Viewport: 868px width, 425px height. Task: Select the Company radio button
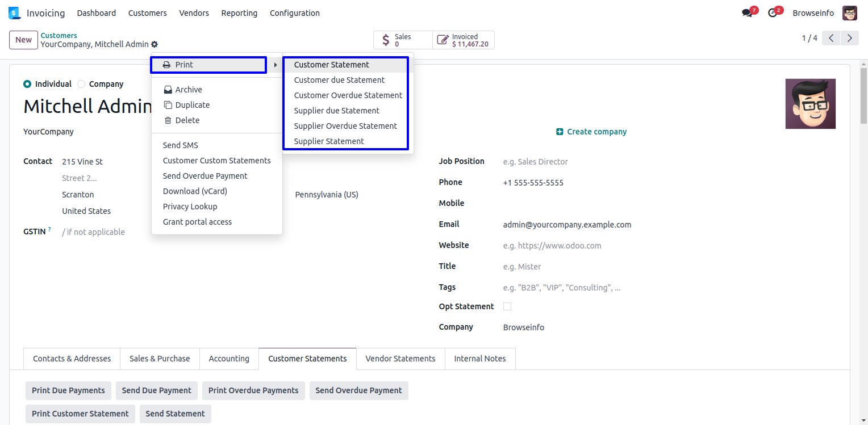tap(81, 84)
